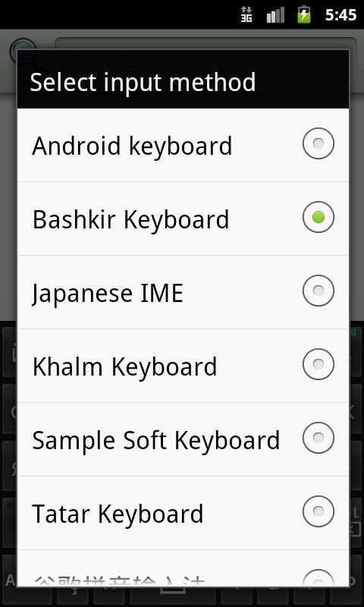Screen dimensions: 364x607
Task: Tap the signal strength bars icon
Action: (x=275, y=14)
